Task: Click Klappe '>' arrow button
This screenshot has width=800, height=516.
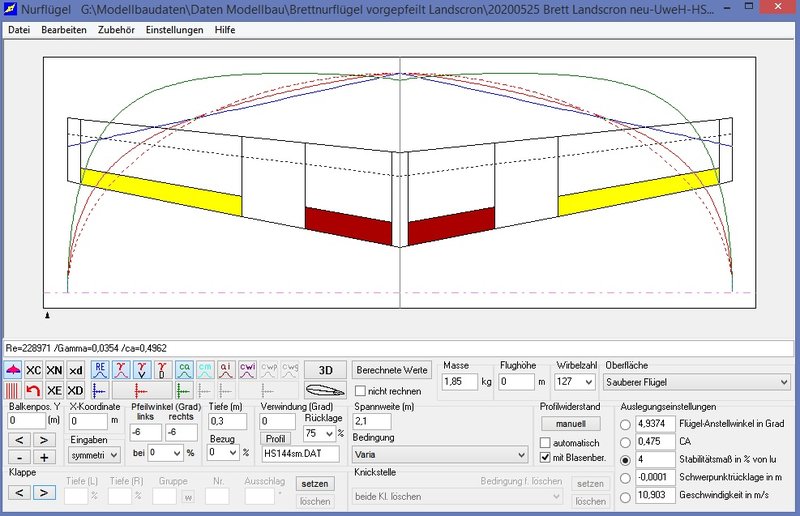Action: click(x=44, y=493)
